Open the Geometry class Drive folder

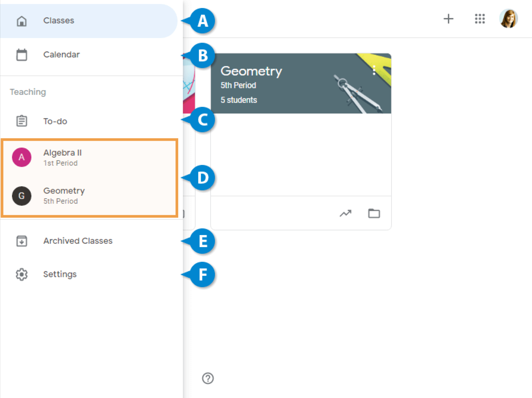(x=374, y=213)
